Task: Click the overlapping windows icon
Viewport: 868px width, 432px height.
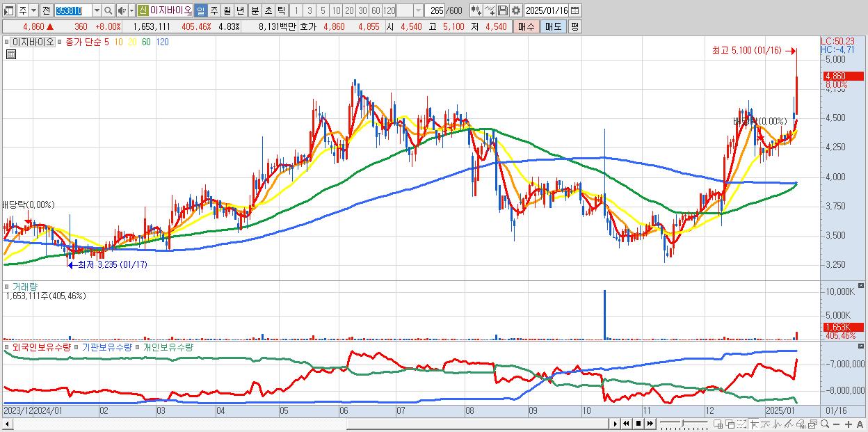Action: click(x=730, y=424)
